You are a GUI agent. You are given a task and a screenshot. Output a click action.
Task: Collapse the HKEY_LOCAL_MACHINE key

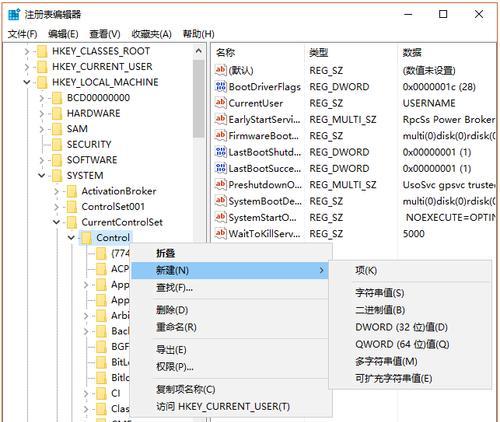pyautogui.click(x=27, y=82)
